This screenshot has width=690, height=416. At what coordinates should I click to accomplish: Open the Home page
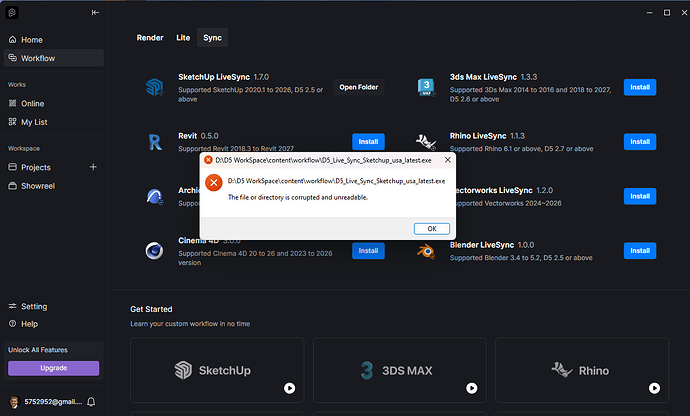[54, 40]
